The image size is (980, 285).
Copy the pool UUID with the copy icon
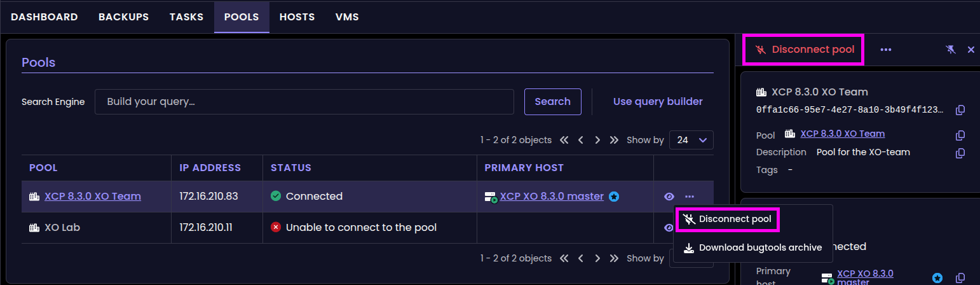pos(960,110)
